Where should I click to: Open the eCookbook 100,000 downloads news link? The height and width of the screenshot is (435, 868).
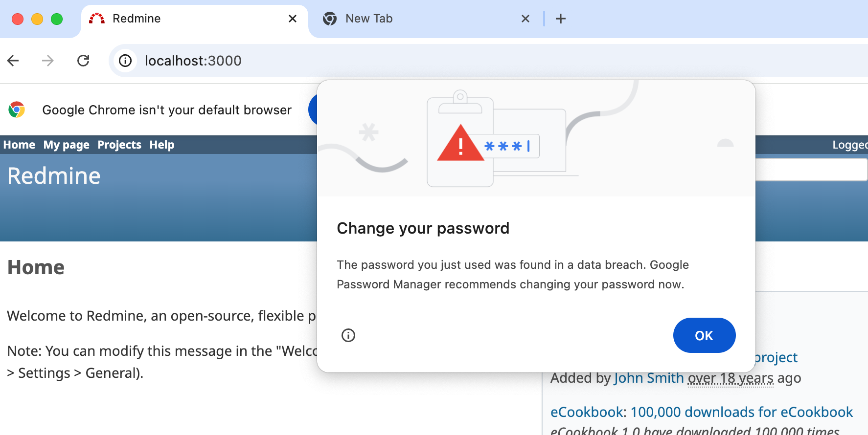[701, 412]
